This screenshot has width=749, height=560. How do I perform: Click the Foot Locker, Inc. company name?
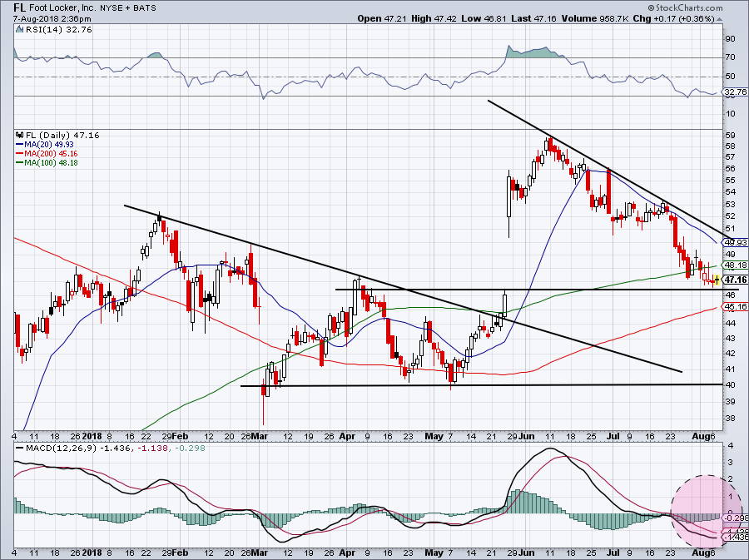pyautogui.click(x=62, y=7)
